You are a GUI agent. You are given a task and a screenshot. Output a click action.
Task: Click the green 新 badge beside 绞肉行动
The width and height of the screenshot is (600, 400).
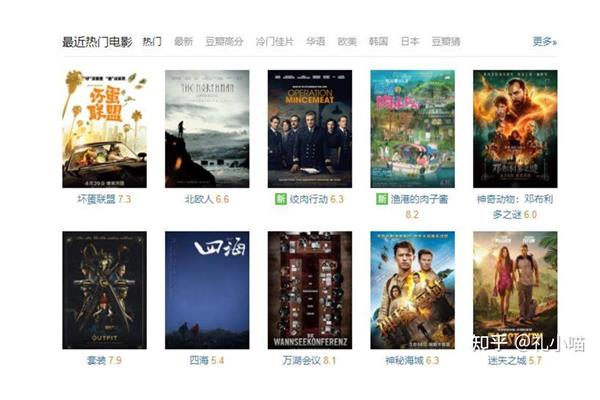(x=280, y=199)
